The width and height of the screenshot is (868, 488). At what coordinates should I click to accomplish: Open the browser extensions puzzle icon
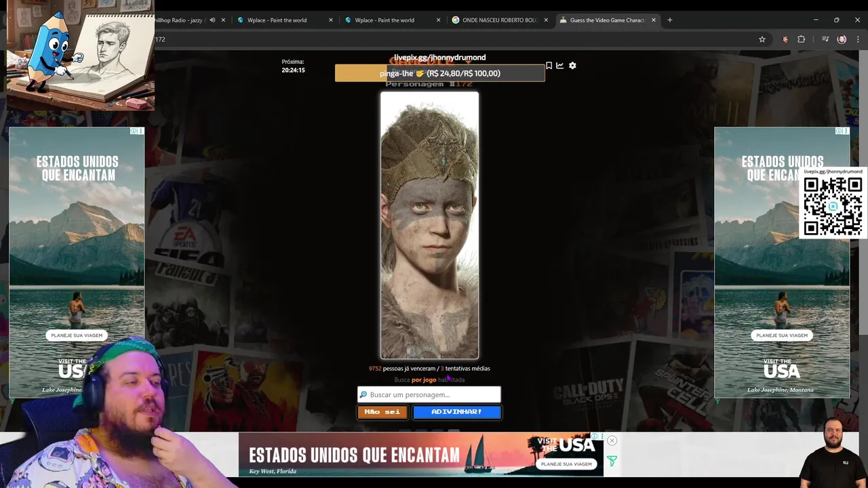(801, 39)
